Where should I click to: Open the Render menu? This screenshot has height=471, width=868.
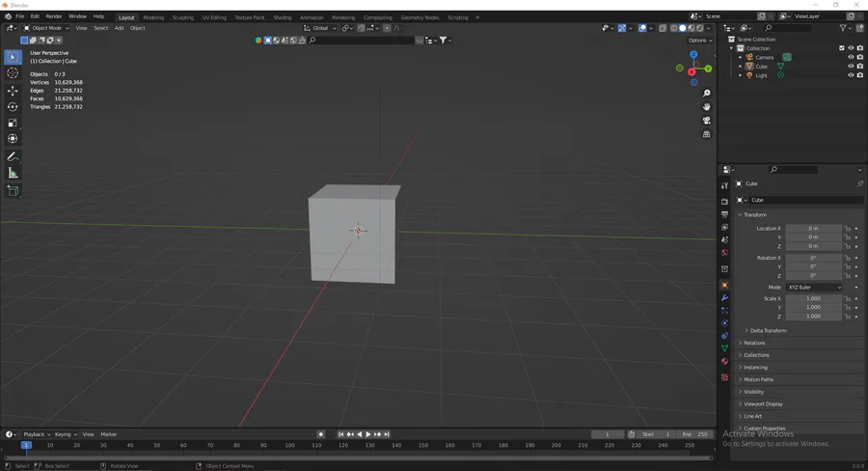pos(54,16)
